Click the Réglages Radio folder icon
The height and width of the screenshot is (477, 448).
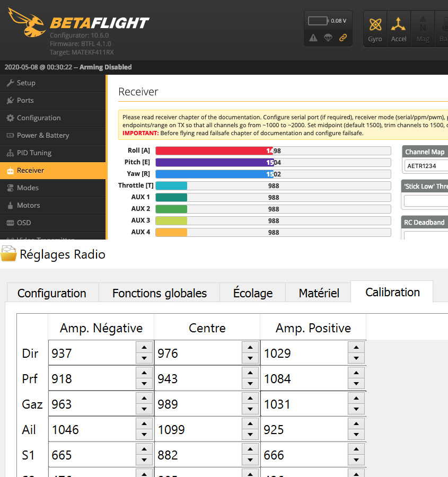point(8,254)
